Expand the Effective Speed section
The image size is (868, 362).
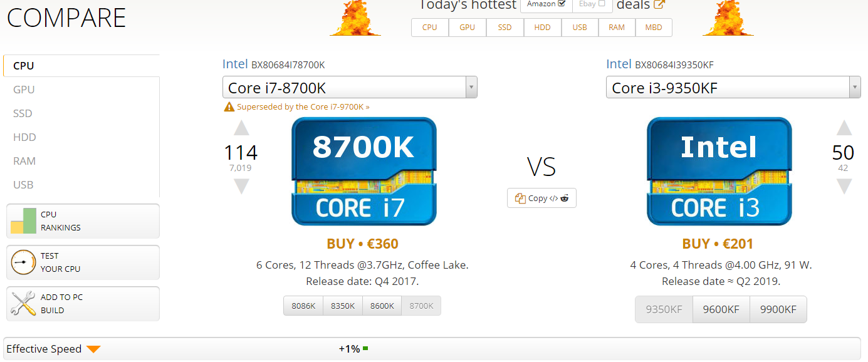pos(93,349)
